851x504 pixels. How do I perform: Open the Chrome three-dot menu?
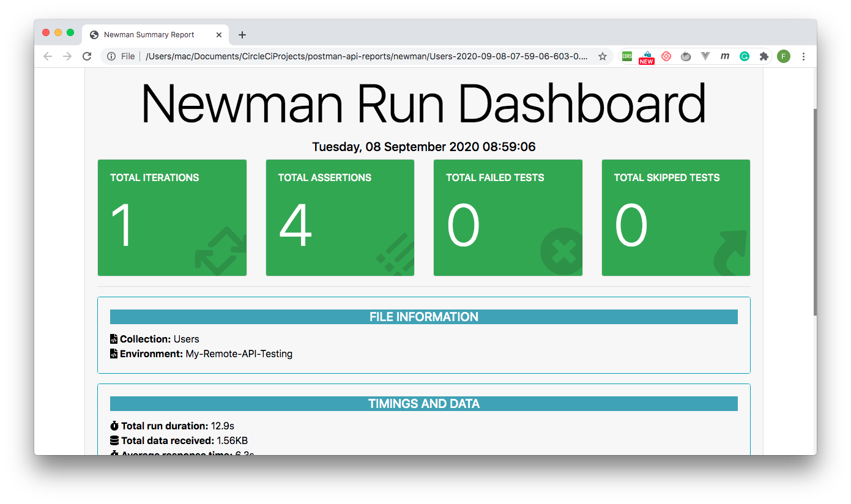803,56
